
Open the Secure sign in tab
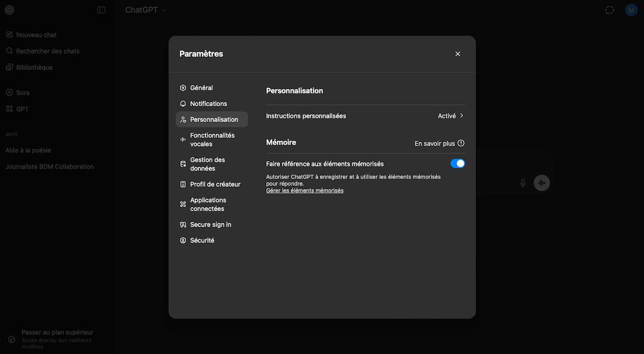point(211,225)
